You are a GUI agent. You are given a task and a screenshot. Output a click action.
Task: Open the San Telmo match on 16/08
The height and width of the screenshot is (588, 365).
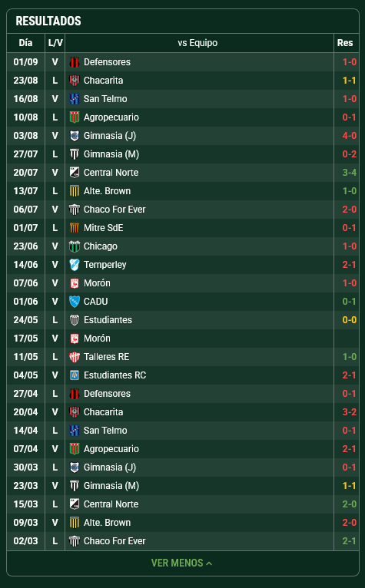[183, 98]
